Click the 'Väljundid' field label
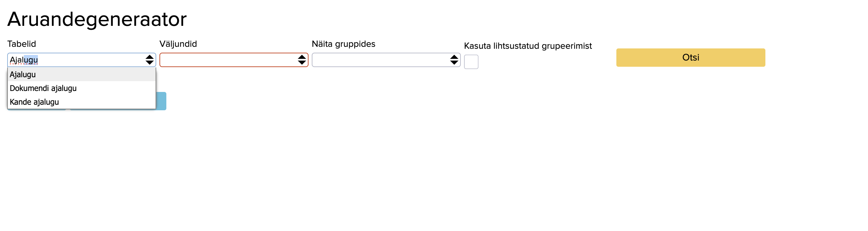The height and width of the screenshot is (231, 868). (x=178, y=44)
